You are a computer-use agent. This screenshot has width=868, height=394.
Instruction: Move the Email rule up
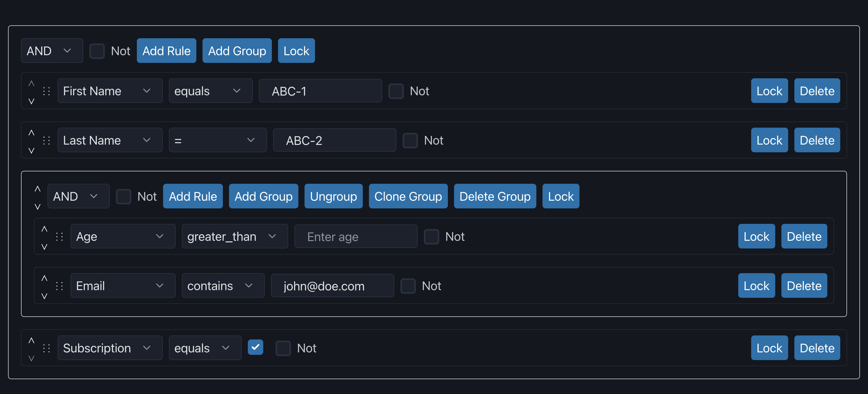pyautogui.click(x=44, y=278)
